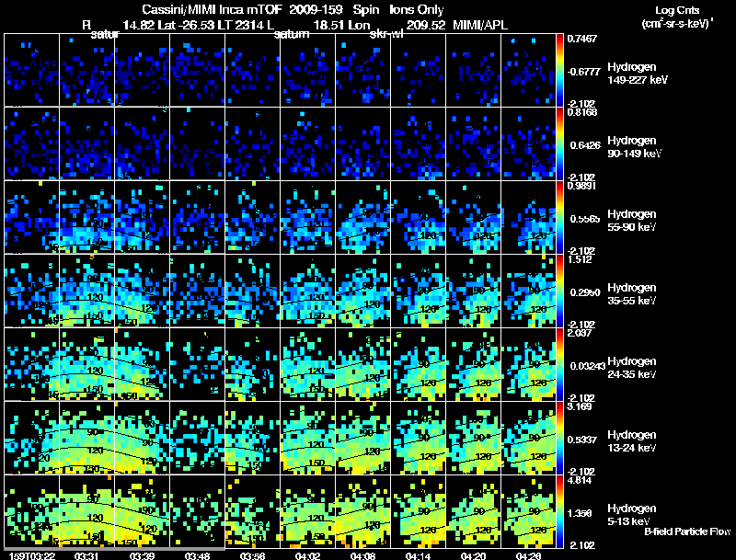The height and width of the screenshot is (560, 736).
Task: Click the 'Lat -26.53' header value
Action: point(188,25)
